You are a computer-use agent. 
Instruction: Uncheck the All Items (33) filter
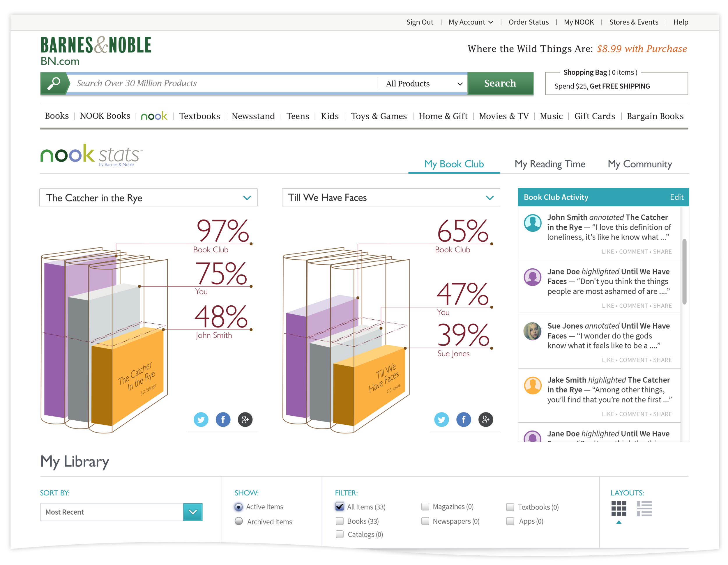[x=339, y=507]
